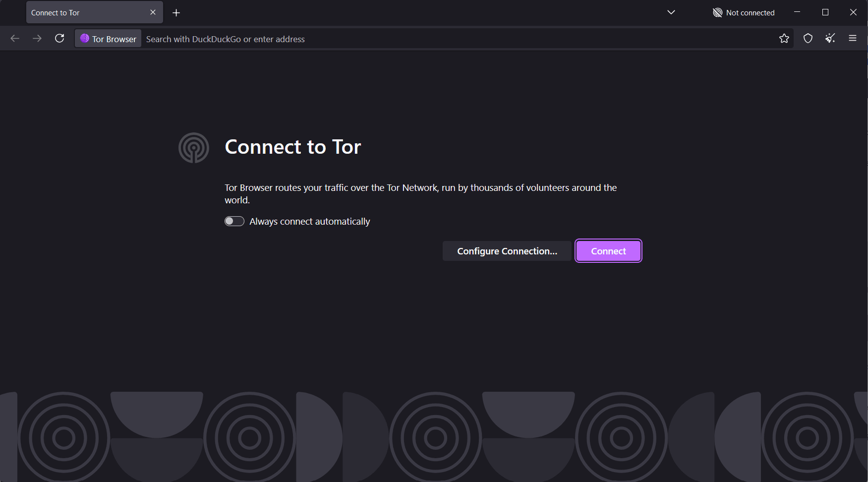868x482 pixels.
Task: Close the Connect to Tor tab
Action: pyautogui.click(x=153, y=12)
